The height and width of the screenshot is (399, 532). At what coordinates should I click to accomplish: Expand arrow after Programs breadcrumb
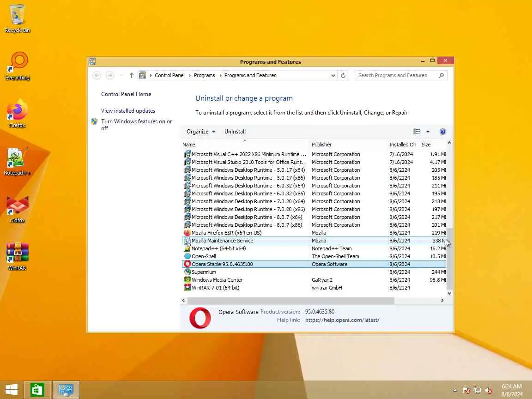click(220, 75)
